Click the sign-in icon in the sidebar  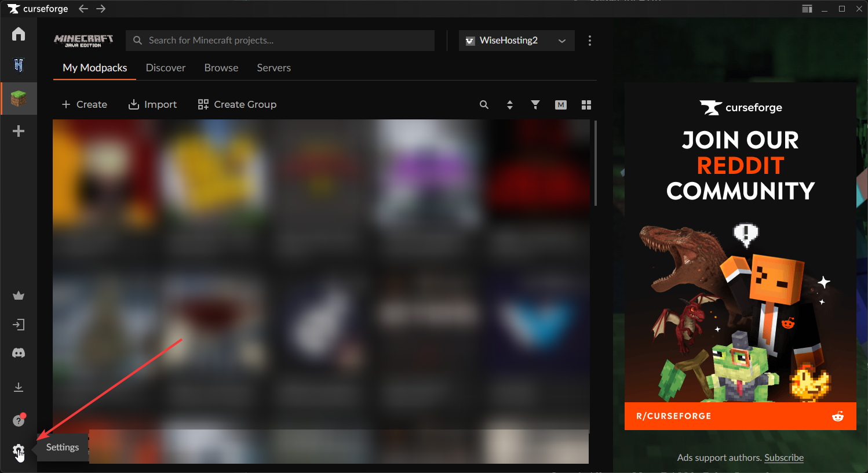tap(19, 325)
